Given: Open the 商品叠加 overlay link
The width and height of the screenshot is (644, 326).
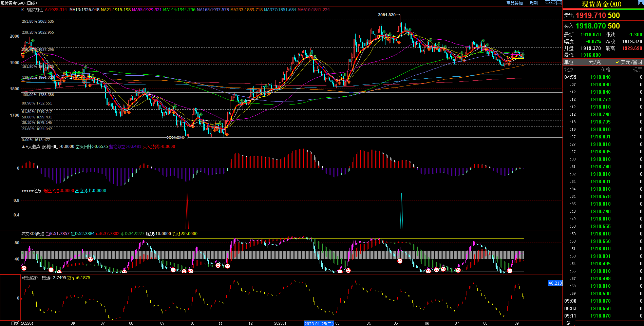Looking at the screenshot, I should [514, 3].
